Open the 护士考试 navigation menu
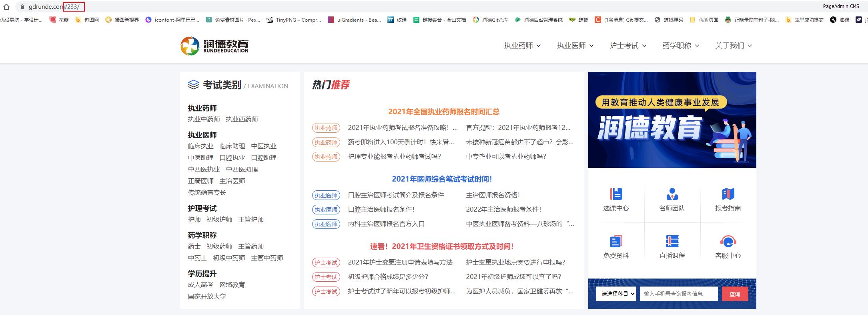868x315 pixels. (x=627, y=46)
